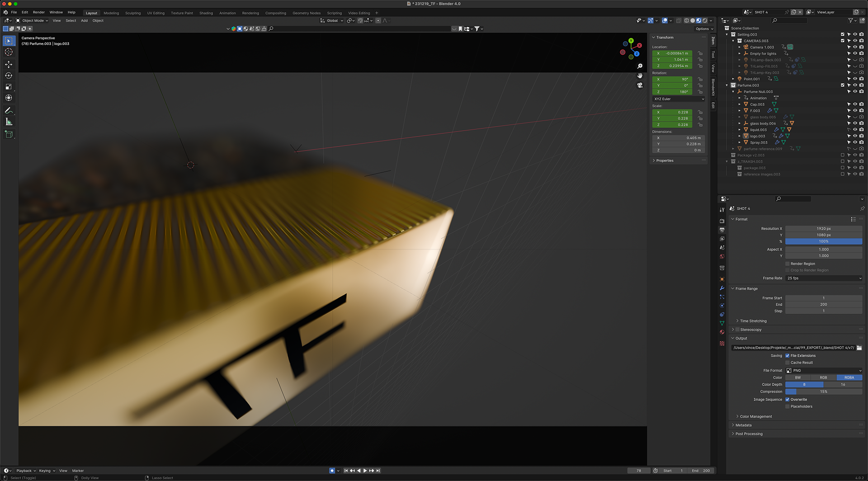Click the pan hand viewport gizmo
This screenshot has width=868, height=481.
pos(640,76)
